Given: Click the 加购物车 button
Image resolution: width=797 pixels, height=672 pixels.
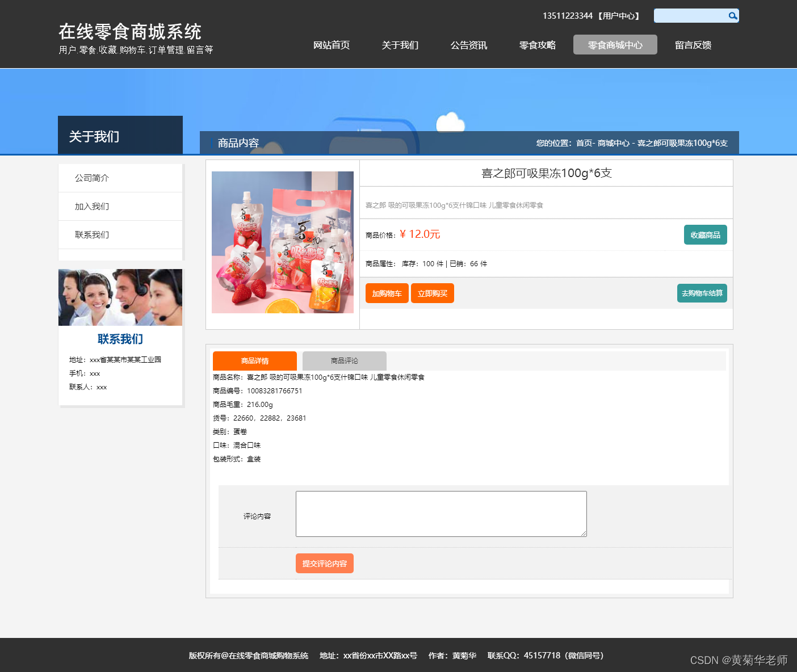Looking at the screenshot, I should coord(387,293).
